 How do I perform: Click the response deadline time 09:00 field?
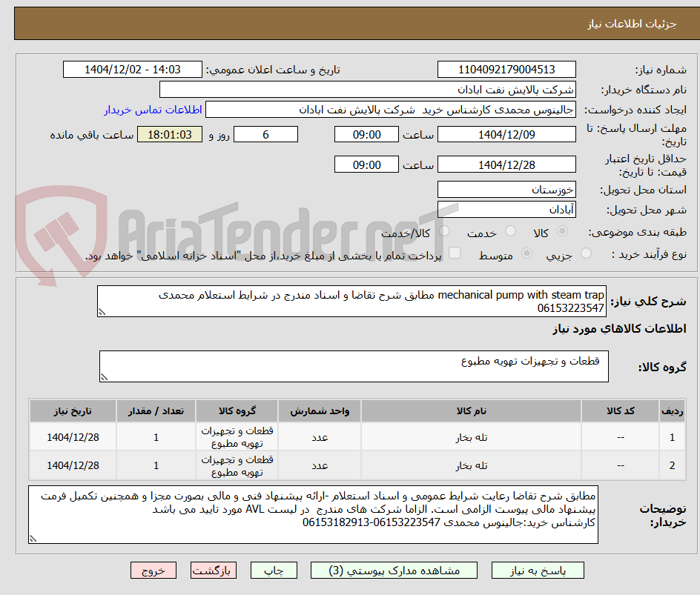(366, 134)
